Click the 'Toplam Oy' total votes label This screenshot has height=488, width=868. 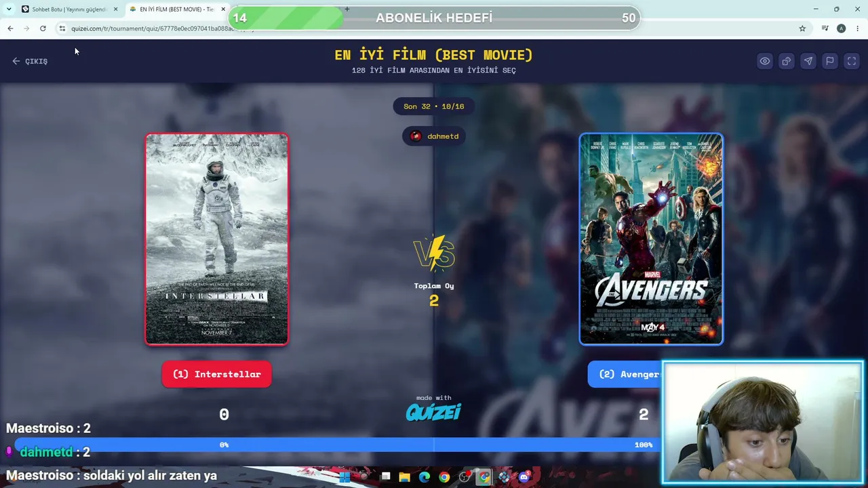434,286
